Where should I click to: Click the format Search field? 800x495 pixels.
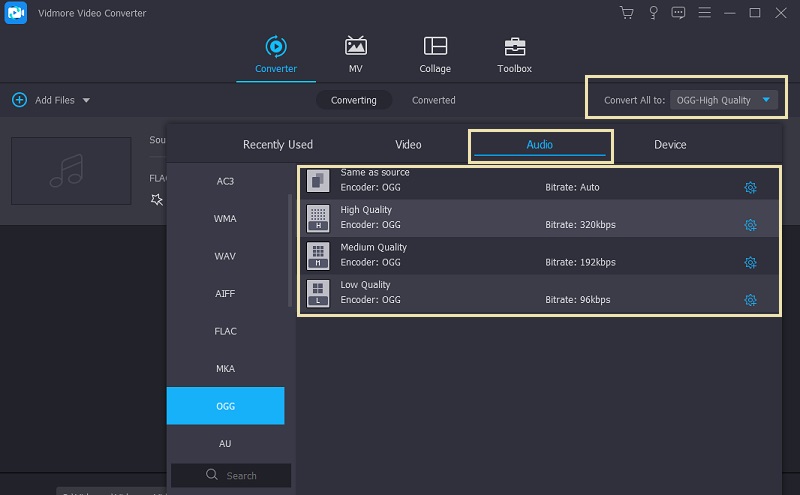pyautogui.click(x=231, y=476)
